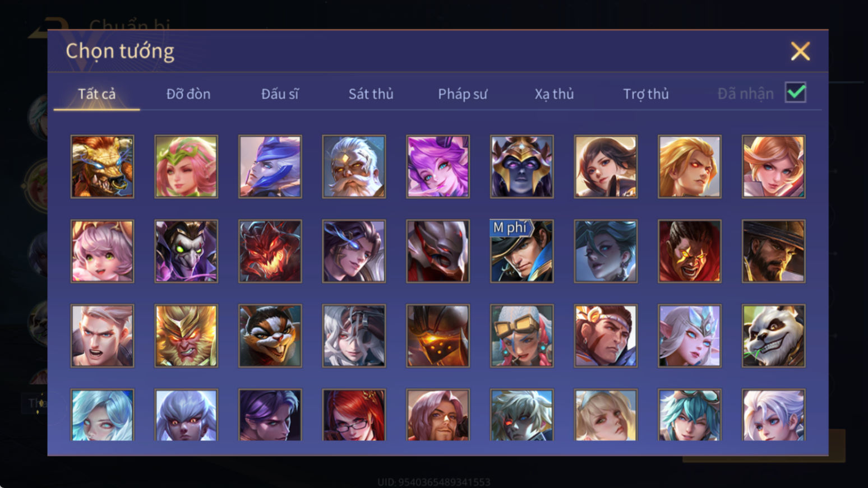The image size is (868, 488).
Task: Switch to the 'Đỡ đòn' tab
Action: pos(188,94)
